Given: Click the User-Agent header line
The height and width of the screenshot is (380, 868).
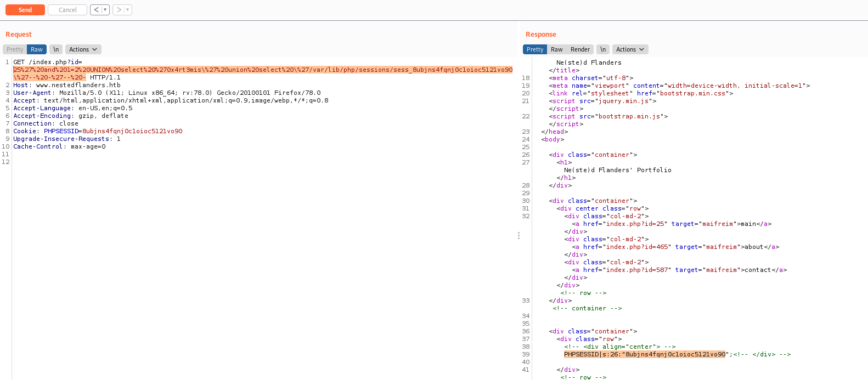Looking at the screenshot, I should pos(167,93).
